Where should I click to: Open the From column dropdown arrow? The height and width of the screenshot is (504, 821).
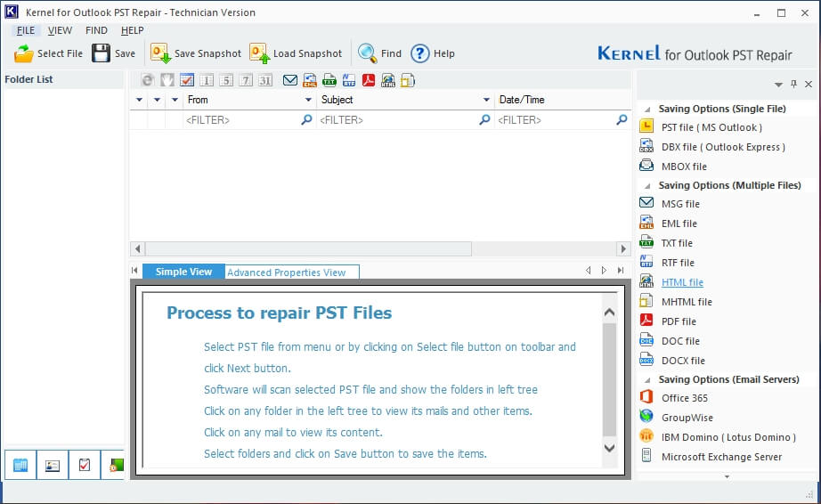pos(308,100)
